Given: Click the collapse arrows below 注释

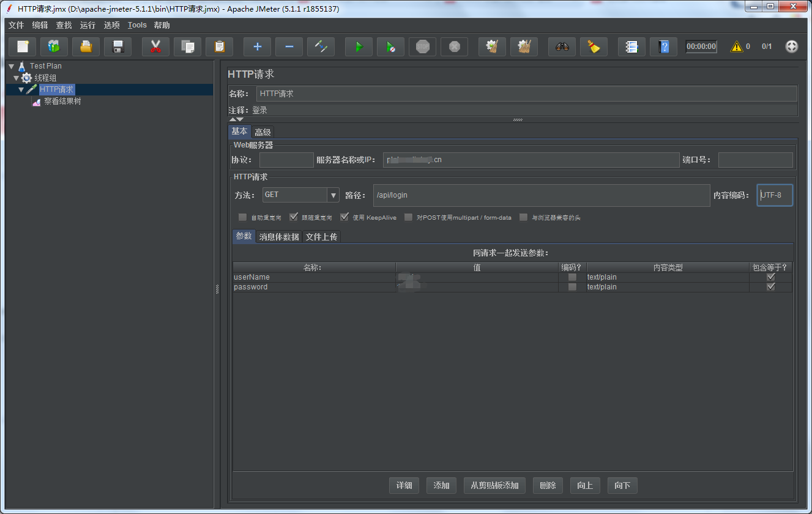Looking at the screenshot, I should [236, 120].
